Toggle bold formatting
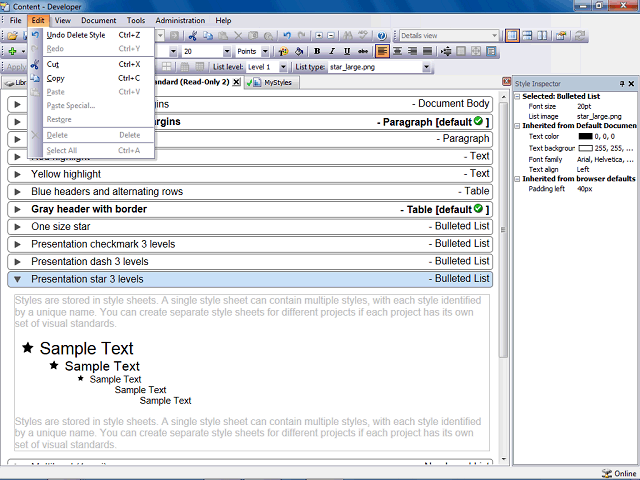Viewport: 640px width, 480px height. coord(317,51)
